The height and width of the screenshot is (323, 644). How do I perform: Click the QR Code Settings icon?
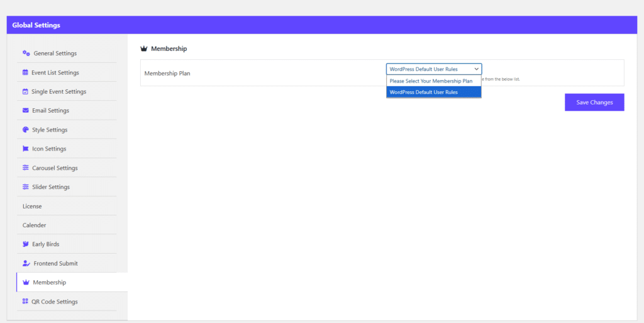click(25, 301)
